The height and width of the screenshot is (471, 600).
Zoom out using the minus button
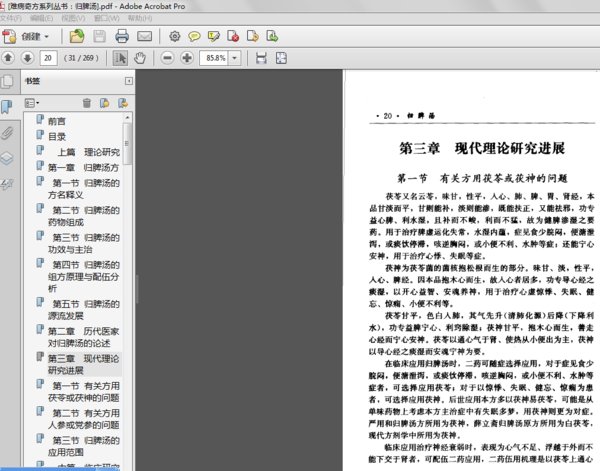[167, 58]
